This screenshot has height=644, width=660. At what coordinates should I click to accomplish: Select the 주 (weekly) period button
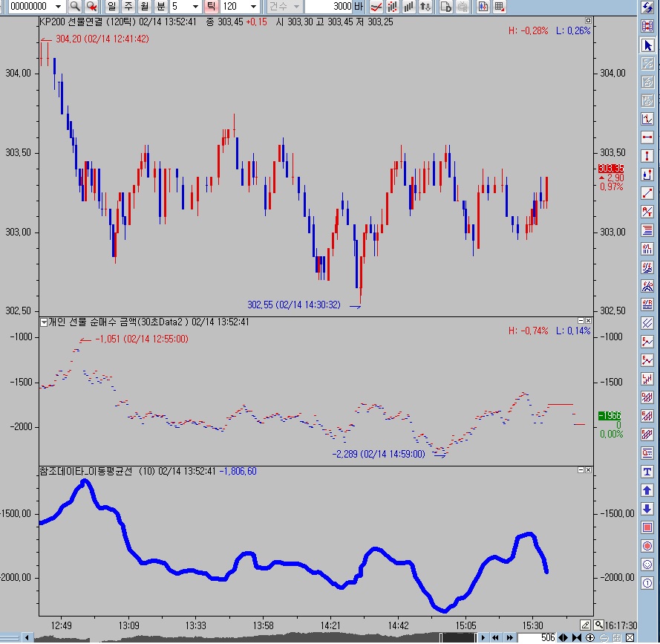(128, 7)
